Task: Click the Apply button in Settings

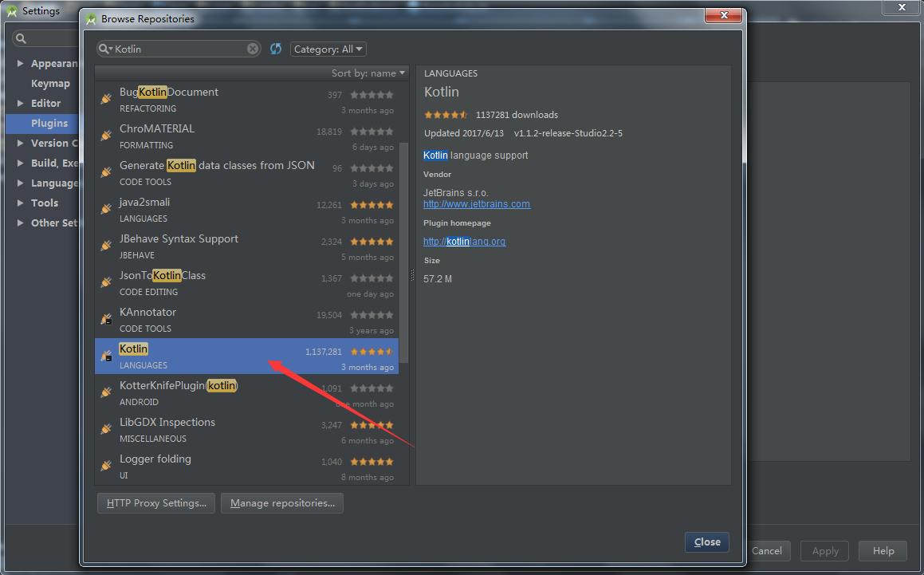Action: tap(824, 551)
